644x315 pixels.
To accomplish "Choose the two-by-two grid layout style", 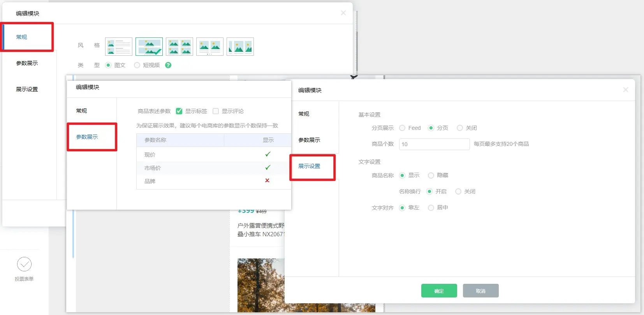I will tap(179, 47).
